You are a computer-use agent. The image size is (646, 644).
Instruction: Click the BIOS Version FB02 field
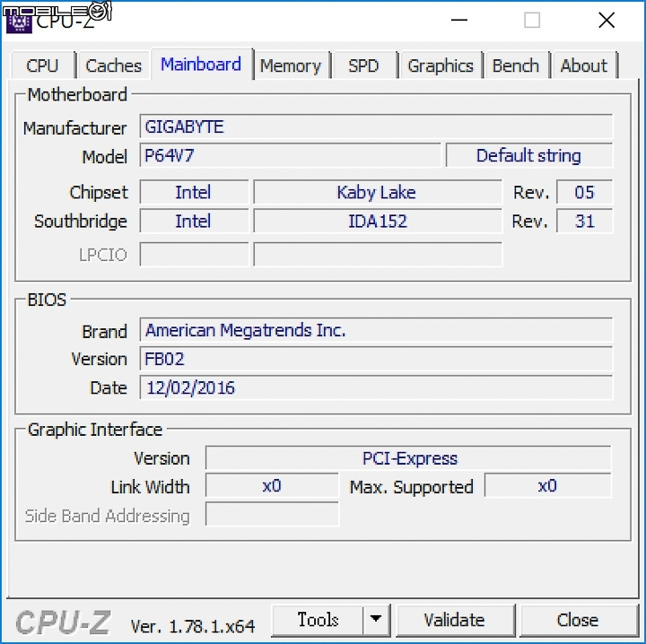pyautogui.click(x=376, y=359)
